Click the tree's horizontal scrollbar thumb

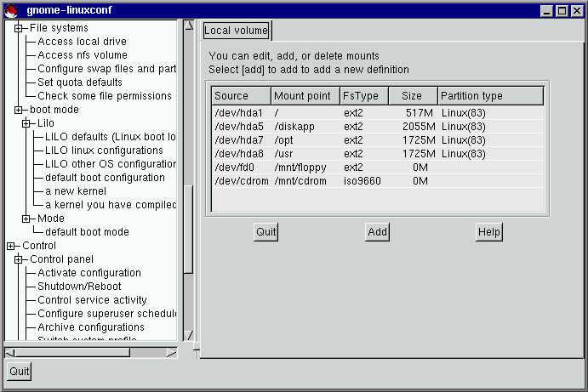pyautogui.click(x=68, y=351)
